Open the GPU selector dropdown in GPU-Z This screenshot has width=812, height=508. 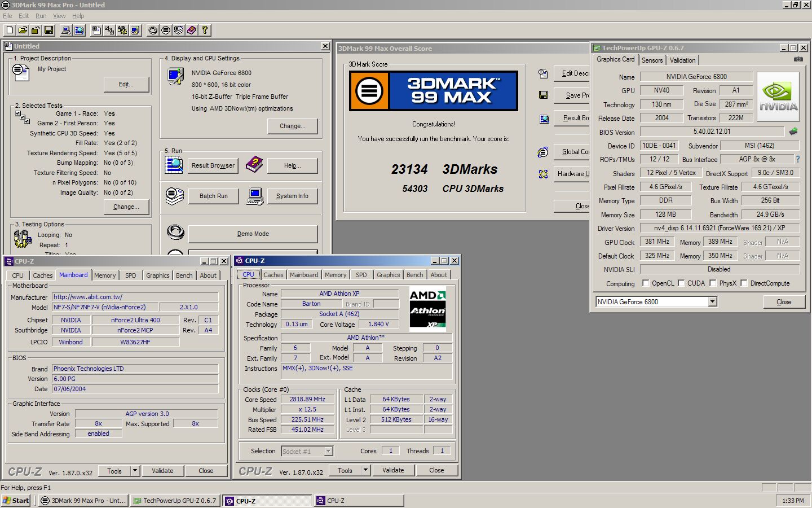tap(712, 302)
